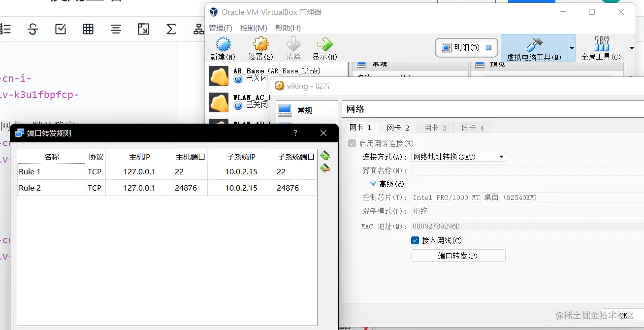The width and height of the screenshot is (644, 330).
Task: Open the Adapter Type (控制芯片) dropdown
Action: [x=527, y=198]
